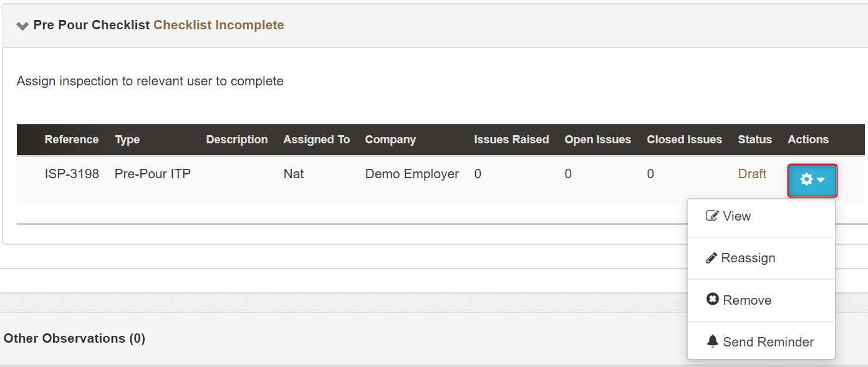Expand the Other Observations (0) section
The width and height of the screenshot is (868, 367).
click(74, 338)
